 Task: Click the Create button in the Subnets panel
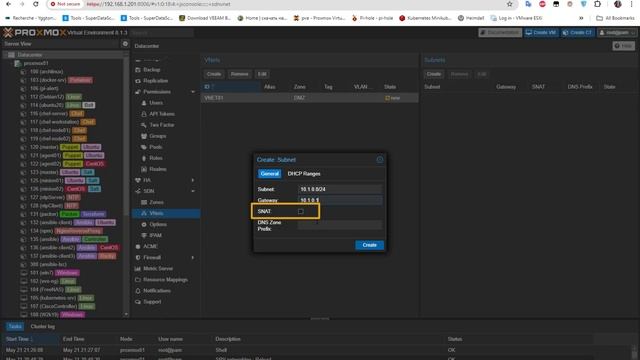[x=433, y=74]
